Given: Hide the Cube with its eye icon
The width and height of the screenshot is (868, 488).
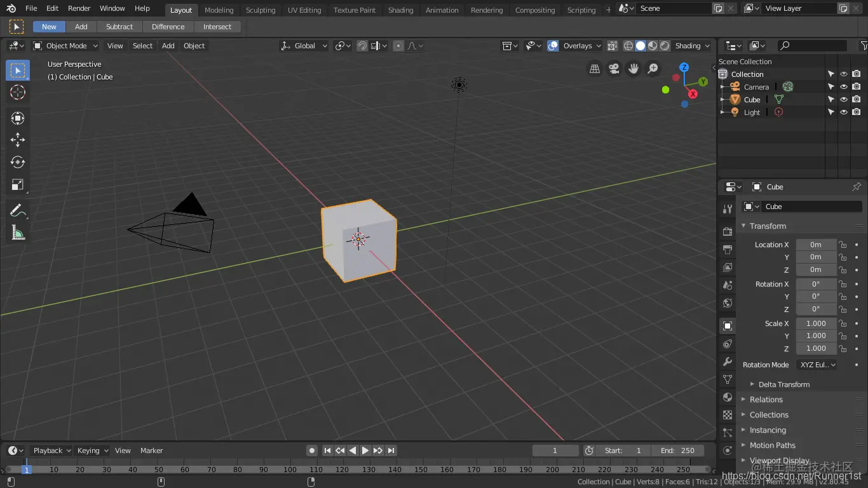Looking at the screenshot, I should coord(844,100).
